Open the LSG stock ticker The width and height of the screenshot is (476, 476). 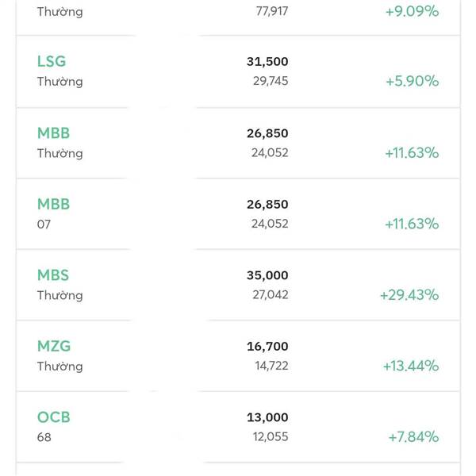click(52, 61)
